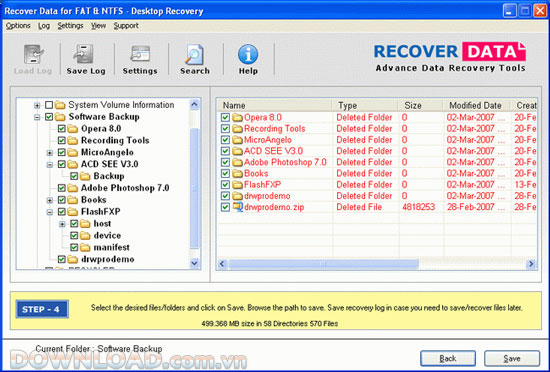This screenshot has width=550, height=372.
Task: Select System Volume Information folder icon in tree
Action: click(x=60, y=105)
